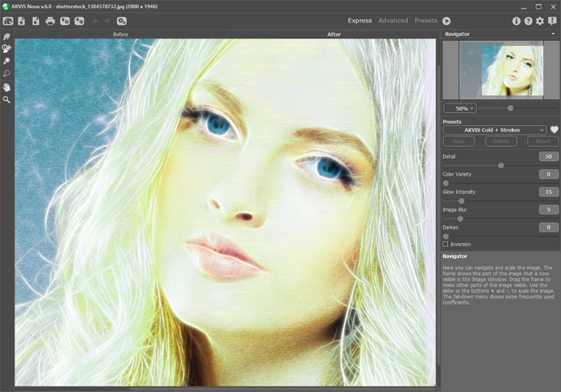Open the AKVIS Cold + Strokes preset dropdown

(x=494, y=130)
